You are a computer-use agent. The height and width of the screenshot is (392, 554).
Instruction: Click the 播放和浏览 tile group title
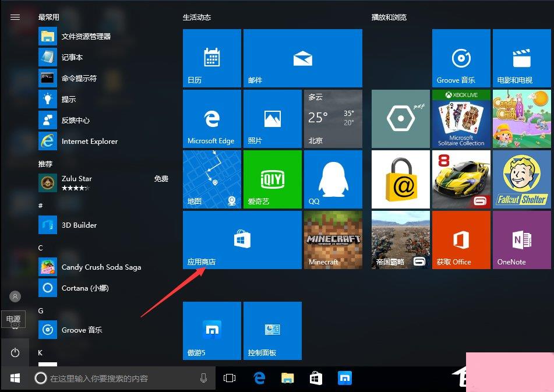(389, 17)
